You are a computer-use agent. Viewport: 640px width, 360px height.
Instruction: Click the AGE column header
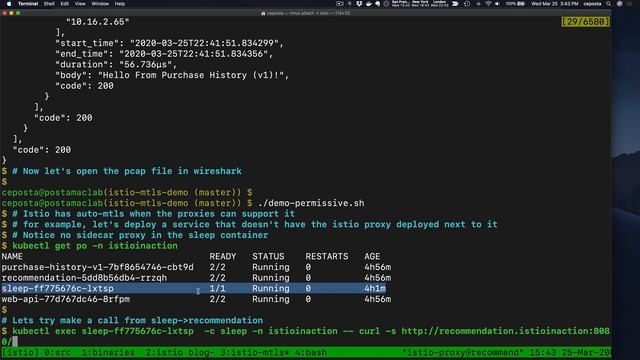(372, 256)
